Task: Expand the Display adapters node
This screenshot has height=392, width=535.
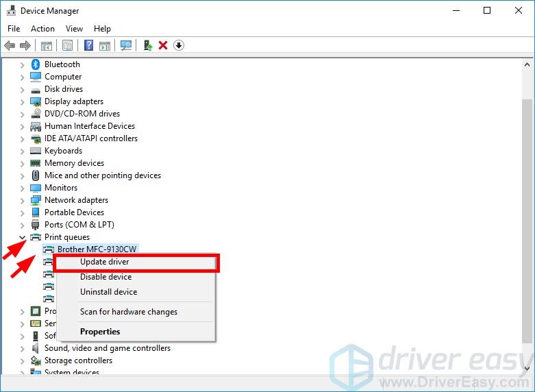Action: 22,101
